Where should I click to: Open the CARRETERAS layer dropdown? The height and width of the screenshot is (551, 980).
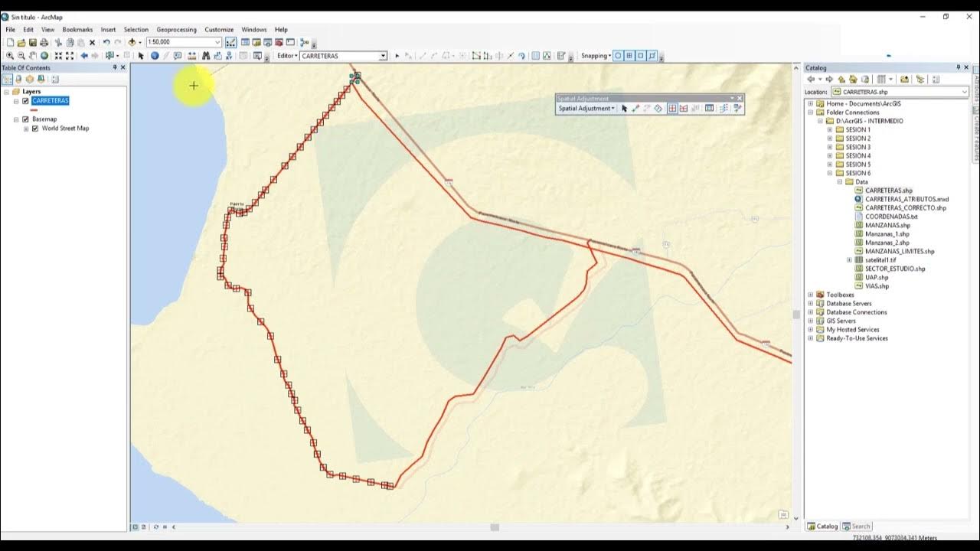pos(383,56)
